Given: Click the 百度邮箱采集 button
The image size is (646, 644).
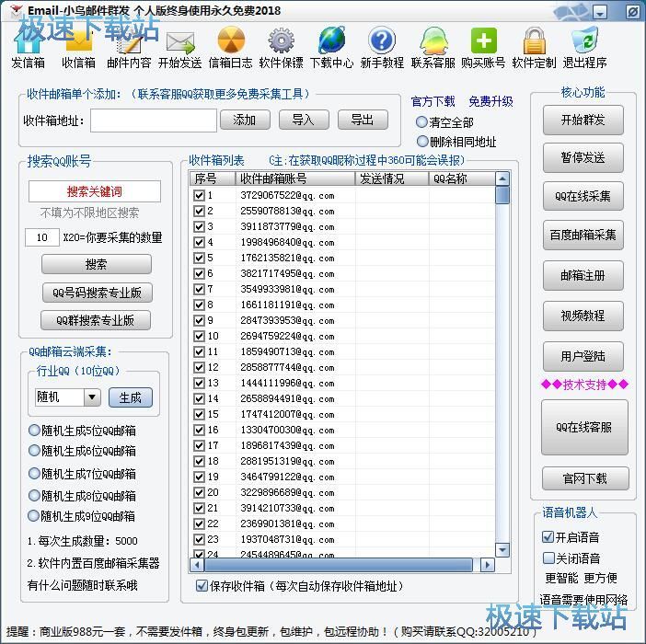Looking at the screenshot, I should click(583, 236).
